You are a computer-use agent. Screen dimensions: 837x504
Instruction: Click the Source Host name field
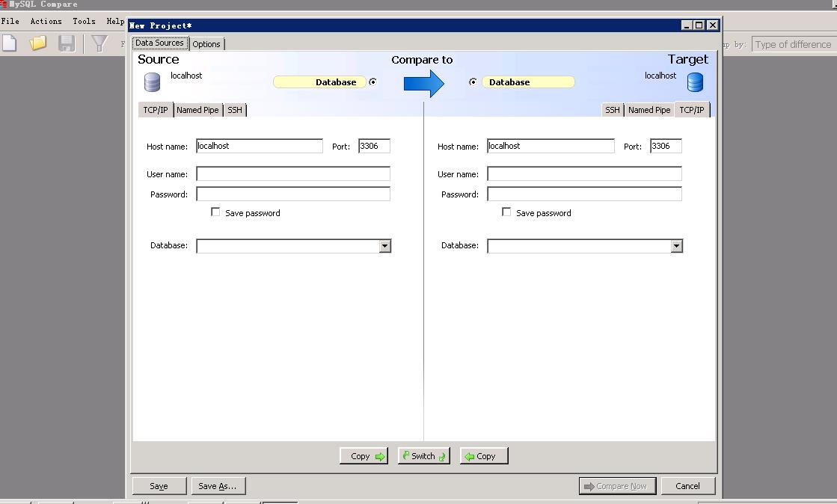260,146
